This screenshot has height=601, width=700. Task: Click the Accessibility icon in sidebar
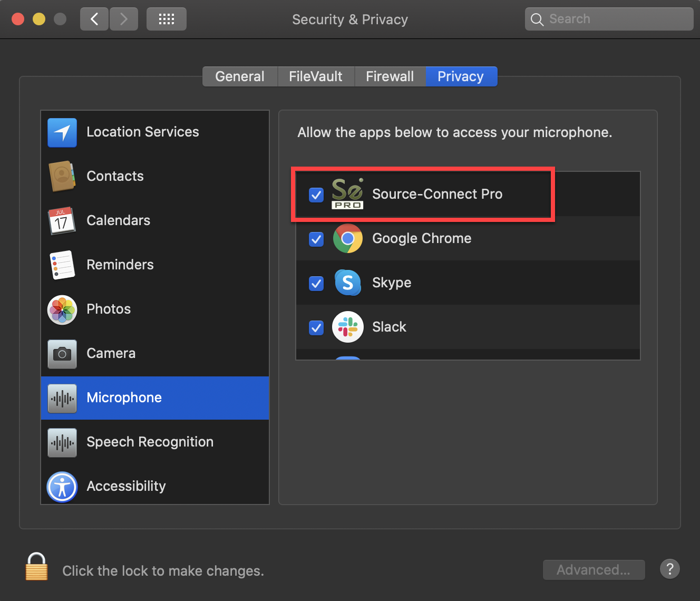tap(62, 487)
